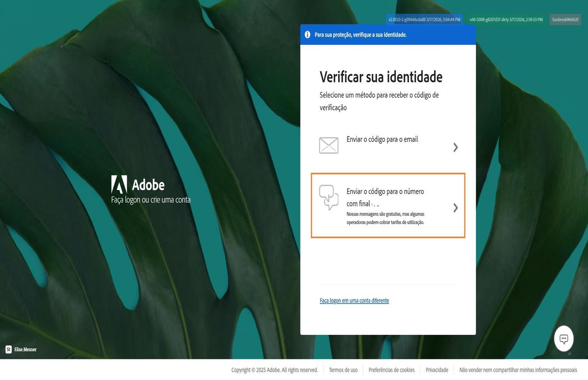Open Termos de uso
The width and height of the screenshot is (588, 380).
click(343, 370)
